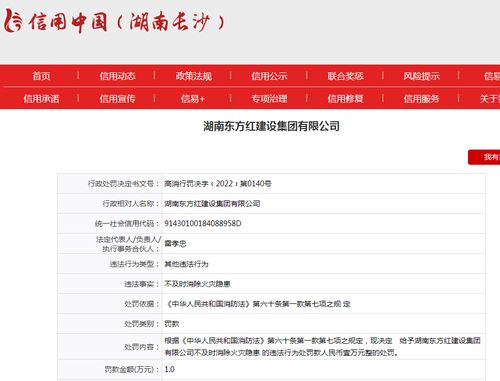Screen dimensions: 500x381
Task: Select credit code 91430100184088958D
Action: tap(203, 224)
